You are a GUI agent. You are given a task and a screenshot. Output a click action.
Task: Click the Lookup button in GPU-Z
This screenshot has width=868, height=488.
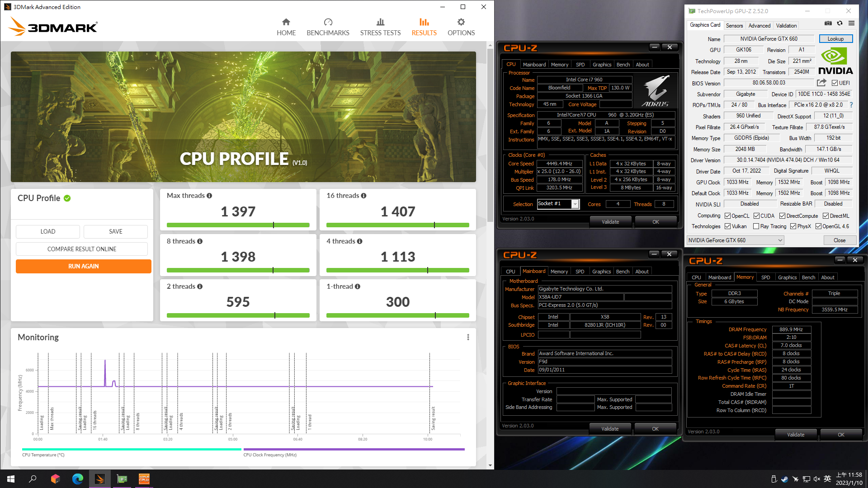pos(835,39)
